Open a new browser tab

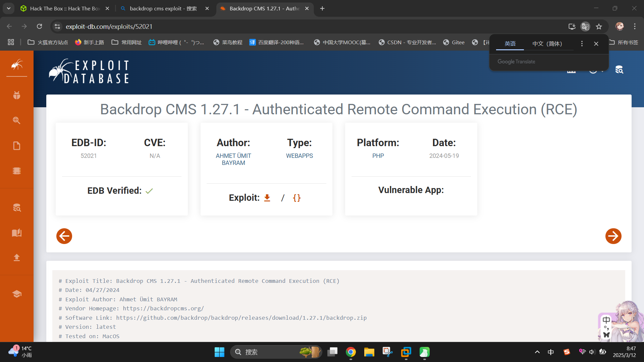[322, 8]
